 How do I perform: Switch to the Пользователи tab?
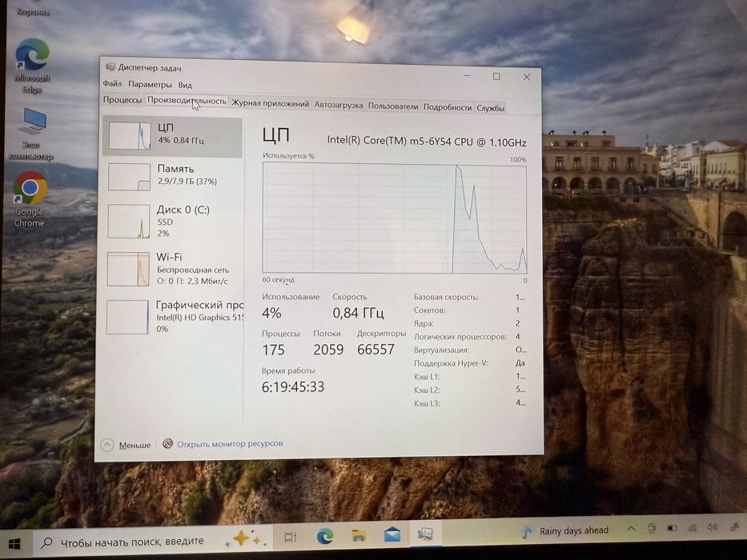point(393,106)
